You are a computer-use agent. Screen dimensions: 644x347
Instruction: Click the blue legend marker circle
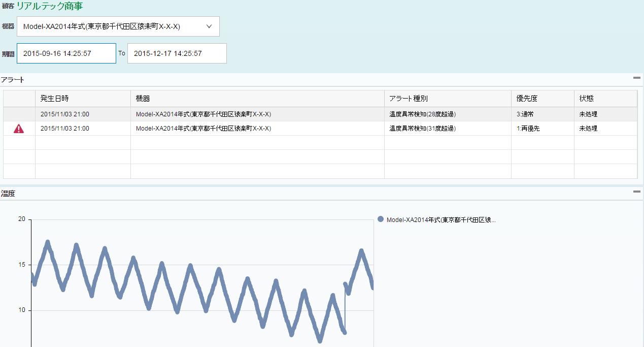coord(381,219)
